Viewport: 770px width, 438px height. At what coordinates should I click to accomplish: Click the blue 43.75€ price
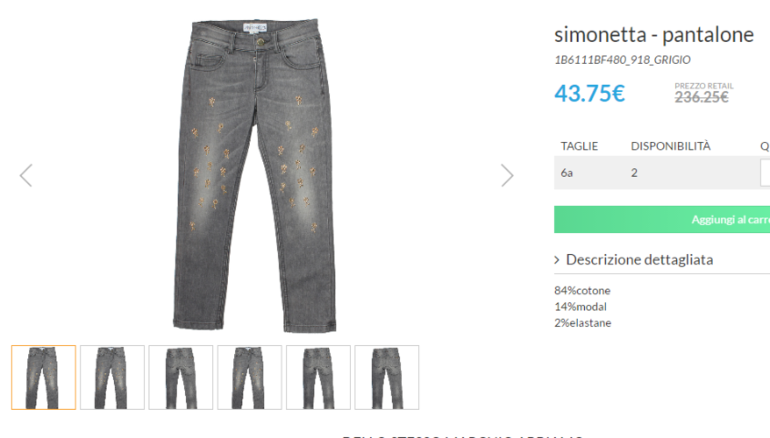click(x=589, y=93)
